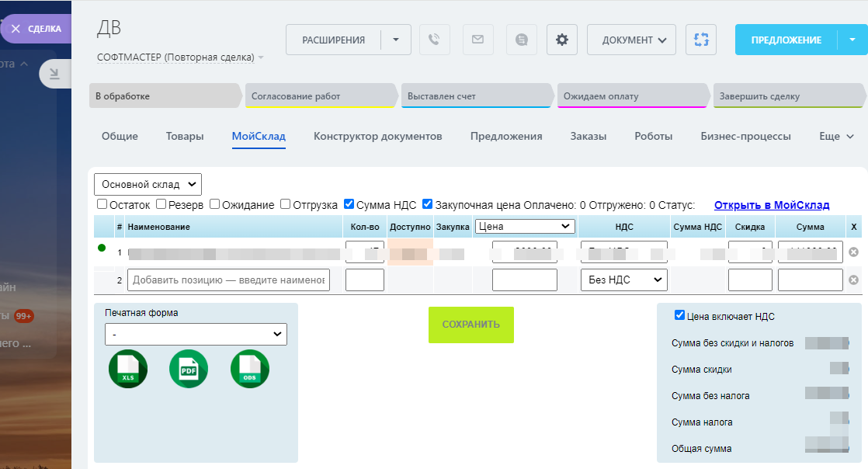Export the print form as PDF
Image resolution: width=868 pixels, height=469 pixels.
(x=189, y=369)
